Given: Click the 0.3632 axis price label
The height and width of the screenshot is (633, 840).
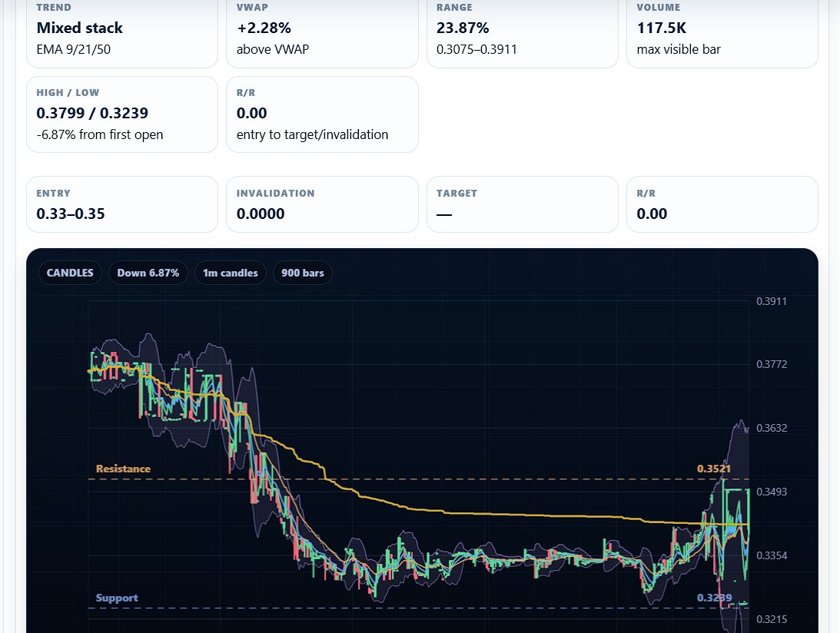Looking at the screenshot, I should 772,428.
